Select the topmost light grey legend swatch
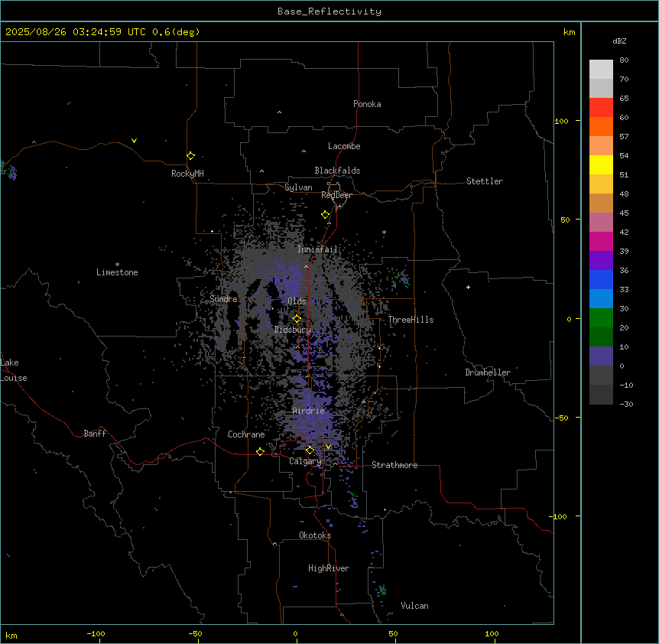659x644 pixels. coord(601,69)
